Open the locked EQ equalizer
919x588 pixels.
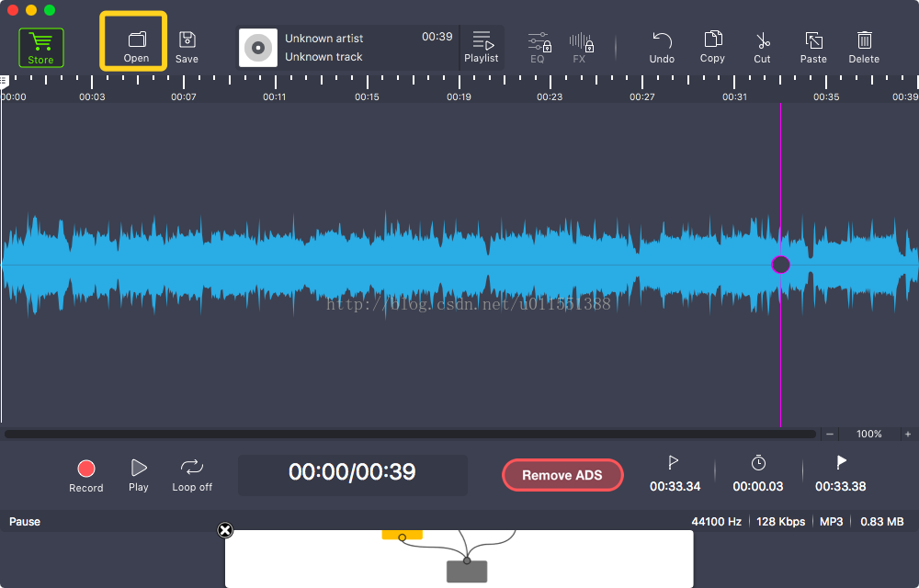[x=539, y=47]
